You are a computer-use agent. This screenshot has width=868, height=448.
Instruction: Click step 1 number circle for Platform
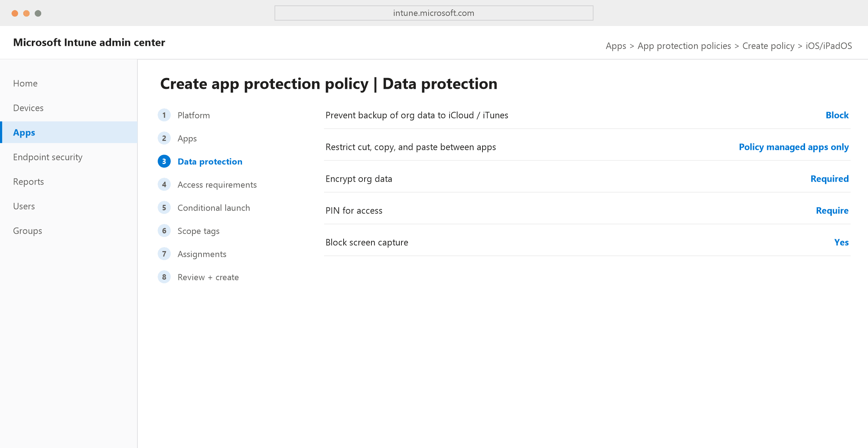coord(164,115)
